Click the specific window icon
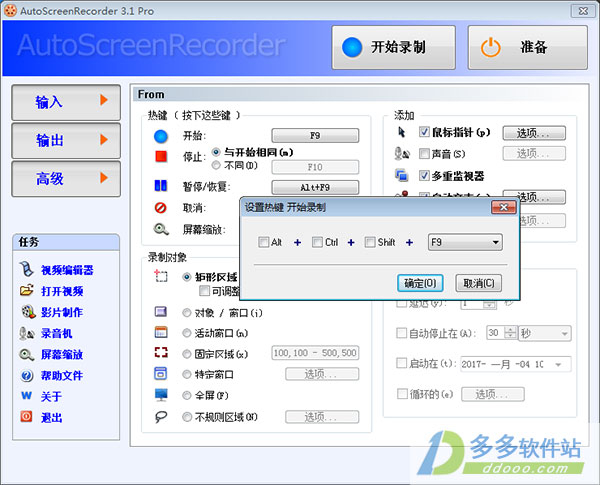This screenshot has width=600, height=485. pos(161,373)
